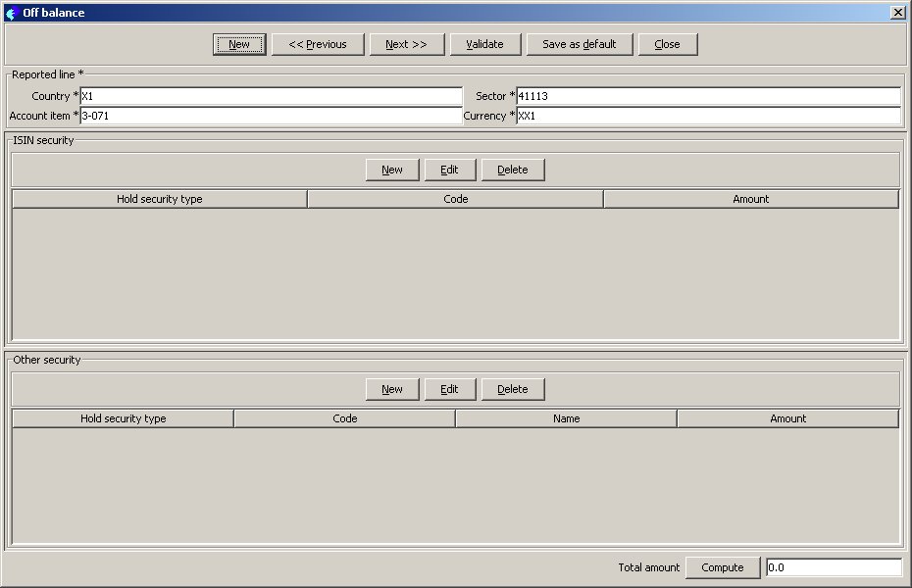The height and width of the screenshot is (588, 912).
Task: Advance with the Next >> button
Action: click(406, 44)
